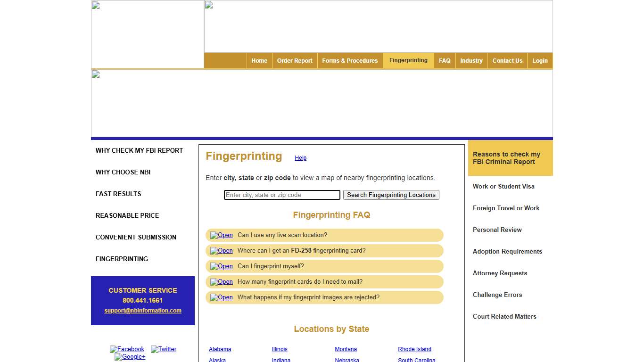Expand the 'Can I use any live scan location?' FAQ
Screen dimensions: 644x362
pyautogui.click(x=221, y=235)
